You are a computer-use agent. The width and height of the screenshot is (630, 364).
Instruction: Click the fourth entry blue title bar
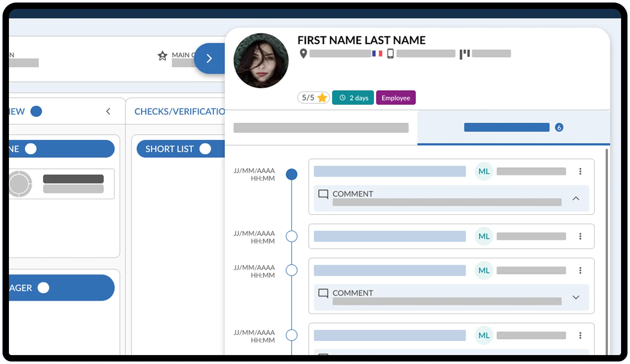point(390,336)
